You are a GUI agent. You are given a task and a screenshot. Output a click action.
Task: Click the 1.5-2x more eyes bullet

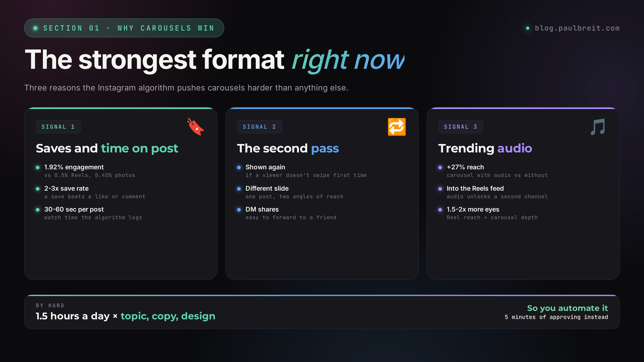tap(473, 209)
